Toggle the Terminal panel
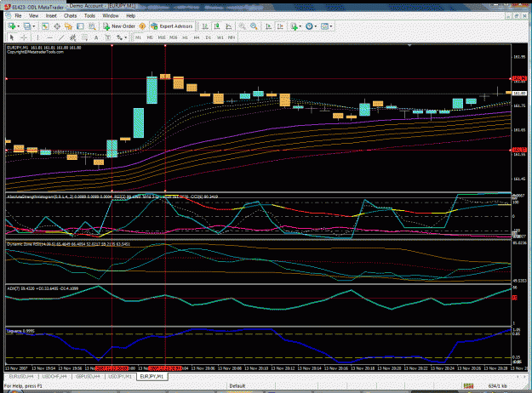This screenshot has width=532, height=393. [80, 26]
